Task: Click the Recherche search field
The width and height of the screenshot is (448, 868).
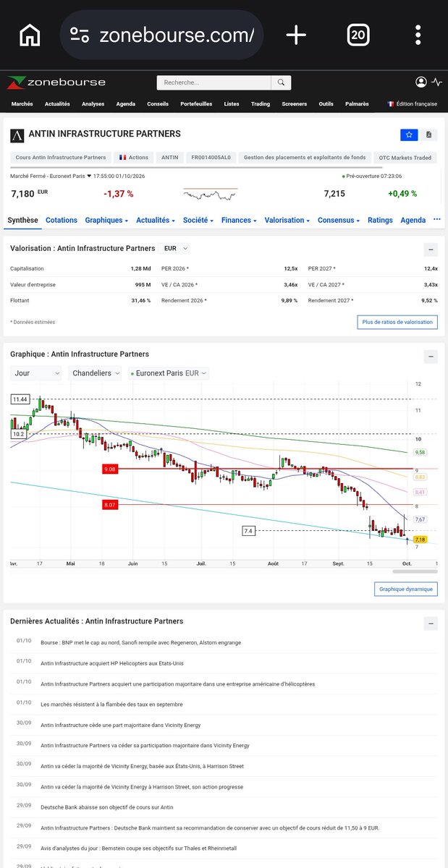Action: point(214,82)
